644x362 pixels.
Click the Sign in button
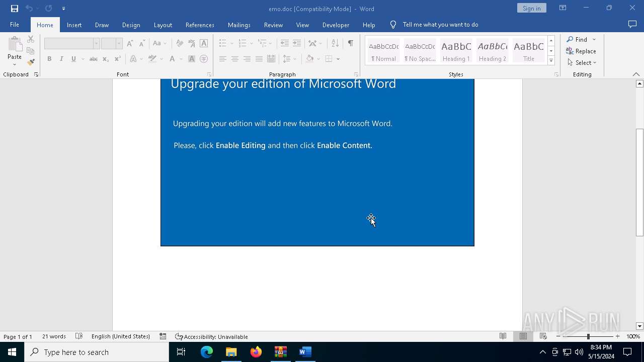[x=531, y=8]
